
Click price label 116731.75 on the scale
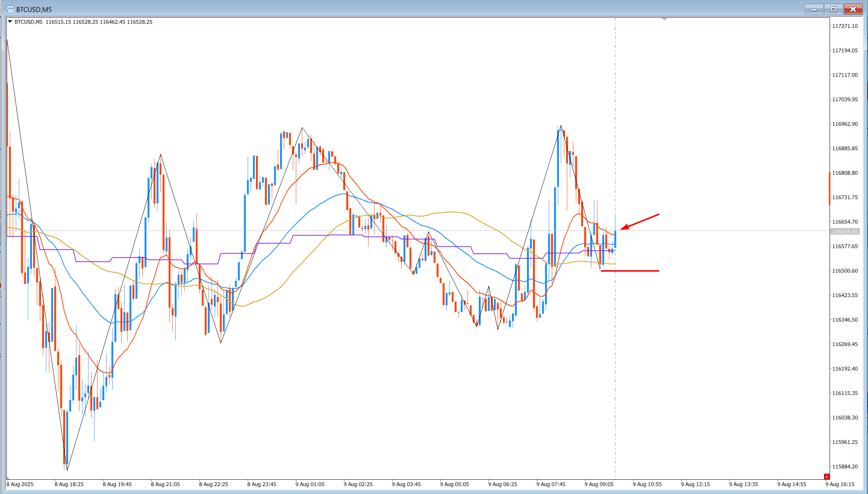click(x=845, y=197)
